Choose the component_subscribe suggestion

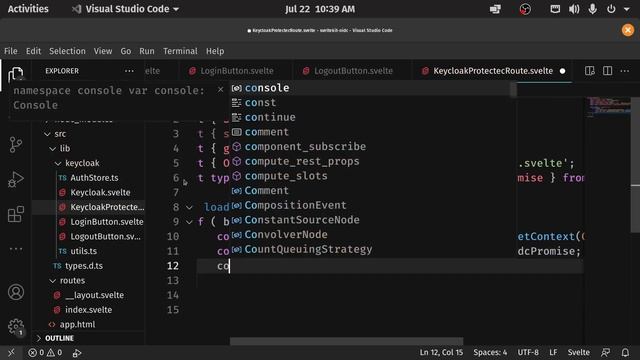[373, 147]
